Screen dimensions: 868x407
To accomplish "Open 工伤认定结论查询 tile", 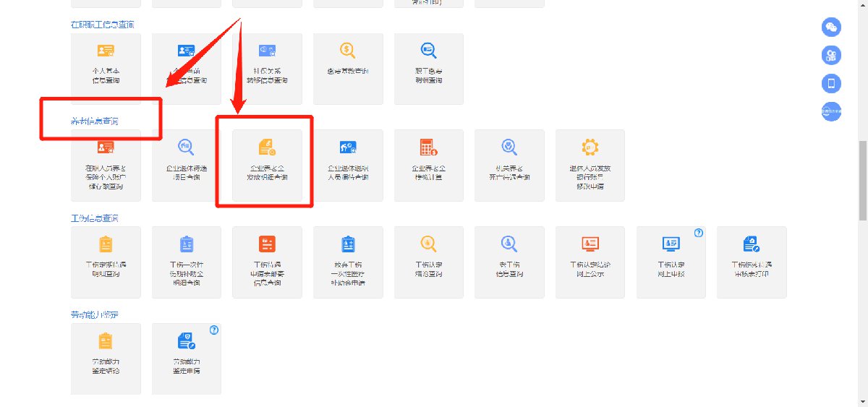I will (x=429, y=261).
